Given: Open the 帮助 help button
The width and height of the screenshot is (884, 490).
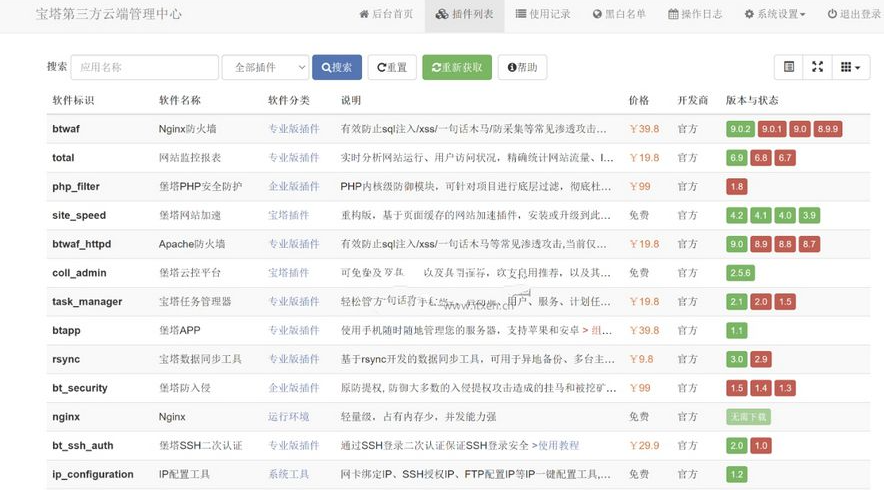Looking at the screenshot, I should pyautogui.click(x=523, y=67).
